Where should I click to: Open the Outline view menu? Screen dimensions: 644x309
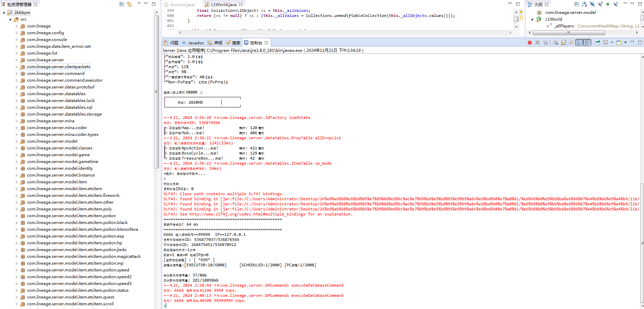click(x=625, y=3)
